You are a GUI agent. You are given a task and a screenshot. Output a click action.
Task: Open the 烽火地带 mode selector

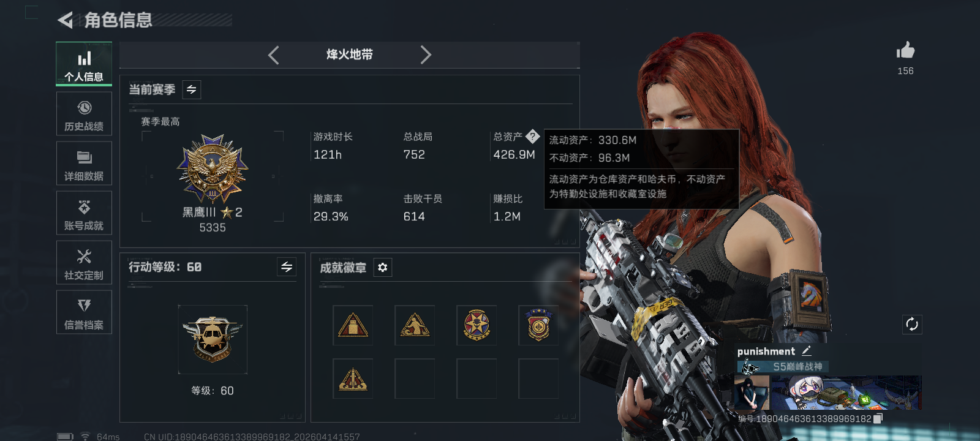click(350, 55)
